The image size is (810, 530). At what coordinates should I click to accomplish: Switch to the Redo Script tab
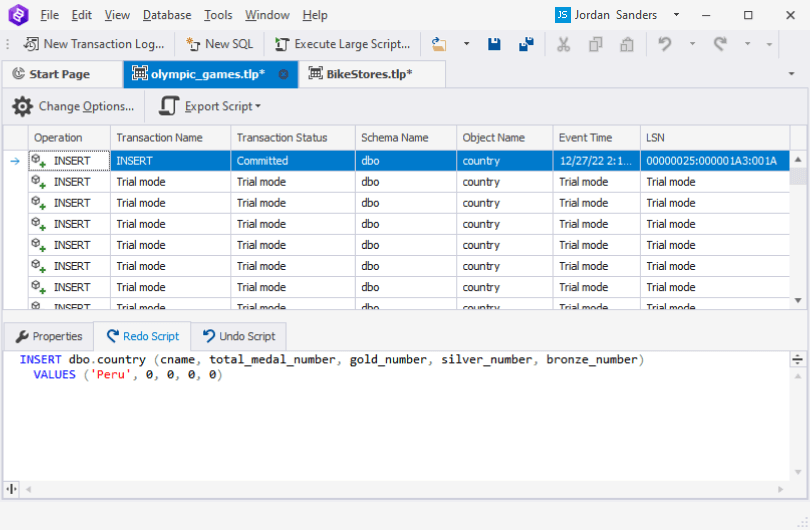coord(142,336)
